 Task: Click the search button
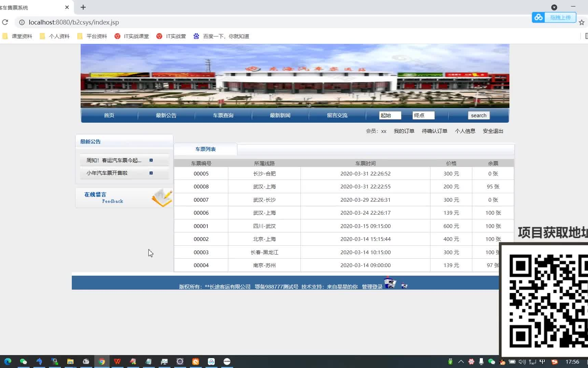coord(478,116)
